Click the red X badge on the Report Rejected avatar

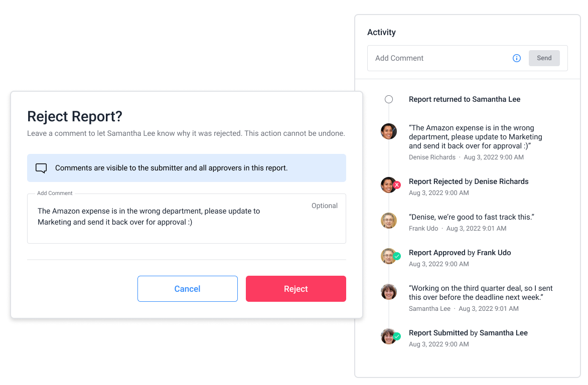397,185
